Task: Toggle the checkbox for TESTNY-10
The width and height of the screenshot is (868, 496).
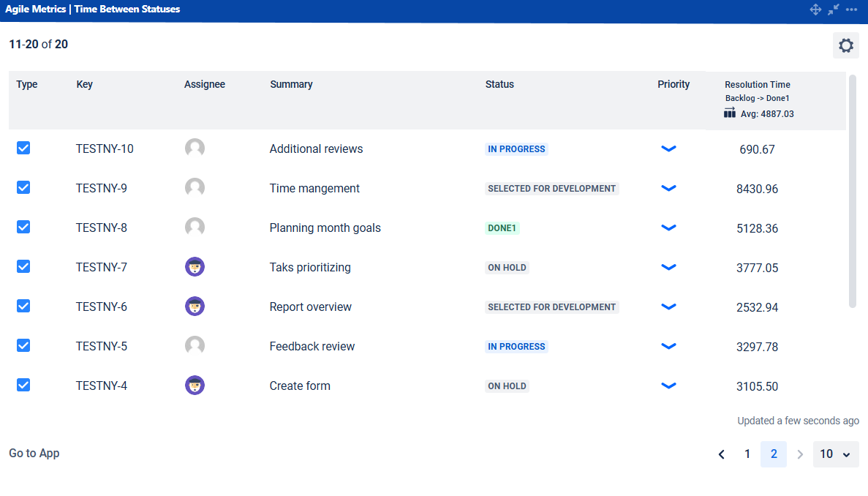Action: (23, 149)
